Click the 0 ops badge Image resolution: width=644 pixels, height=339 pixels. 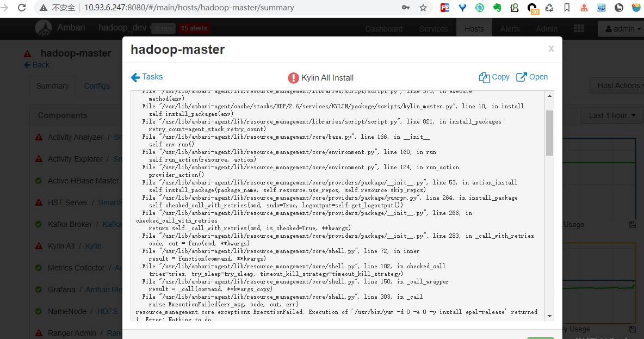pyautogui.click(x=164, y=28)
